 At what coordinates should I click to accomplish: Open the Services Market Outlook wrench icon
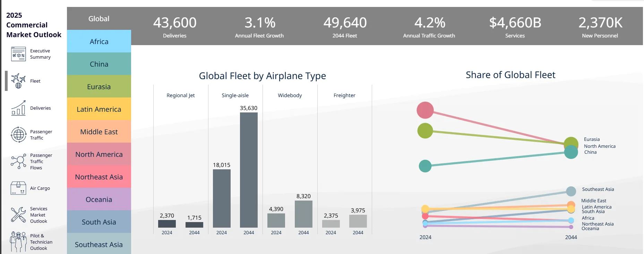18,215
